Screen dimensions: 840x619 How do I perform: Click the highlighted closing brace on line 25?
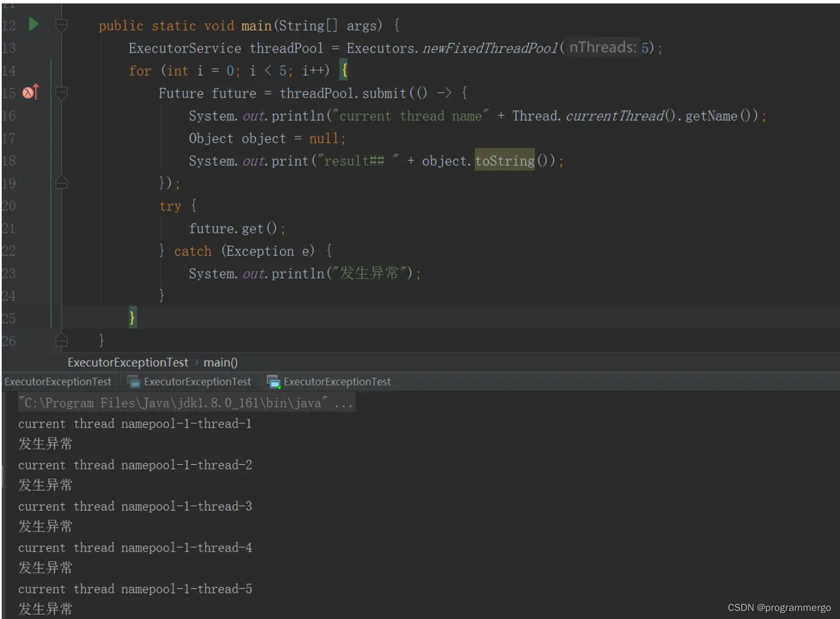132,317
